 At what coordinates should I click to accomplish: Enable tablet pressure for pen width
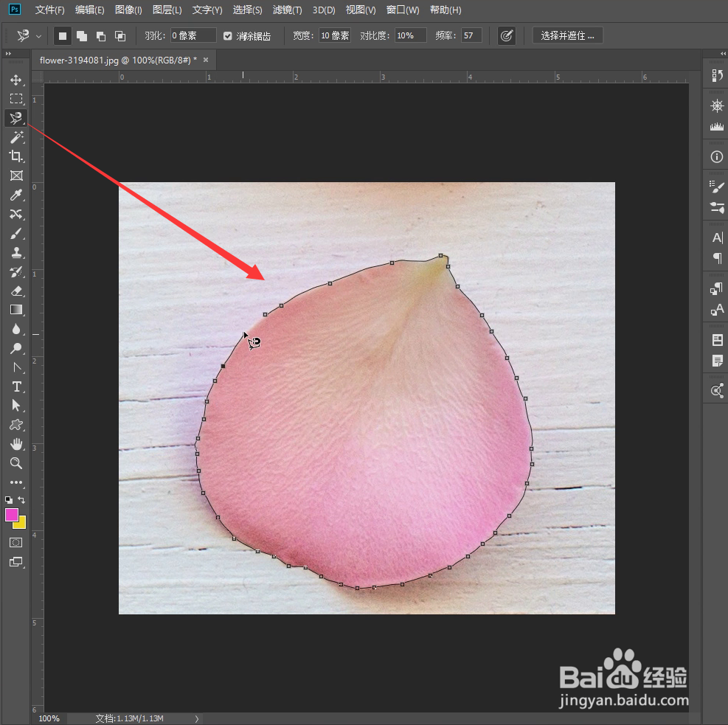click(507, 35)
